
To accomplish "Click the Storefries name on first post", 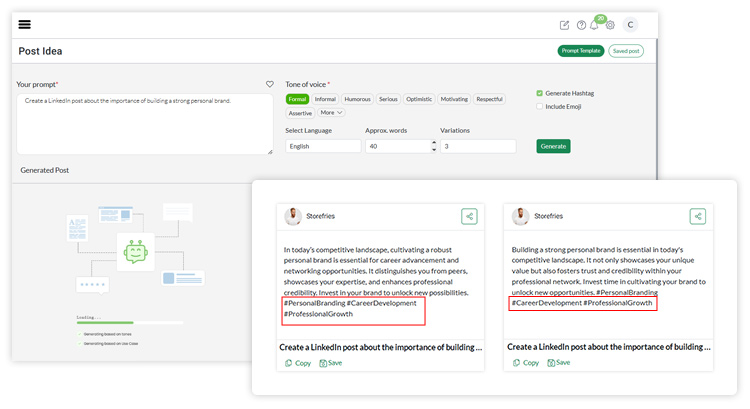I will point(320,216).
